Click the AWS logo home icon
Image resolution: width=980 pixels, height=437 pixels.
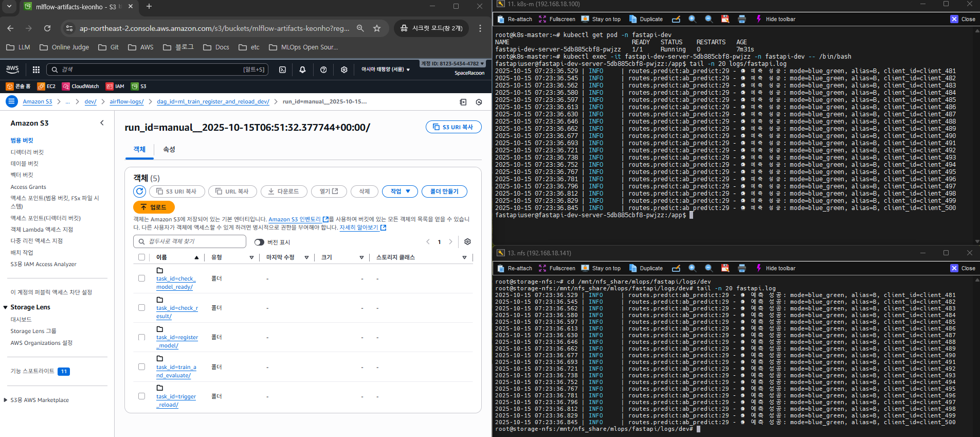click(12, 69)
